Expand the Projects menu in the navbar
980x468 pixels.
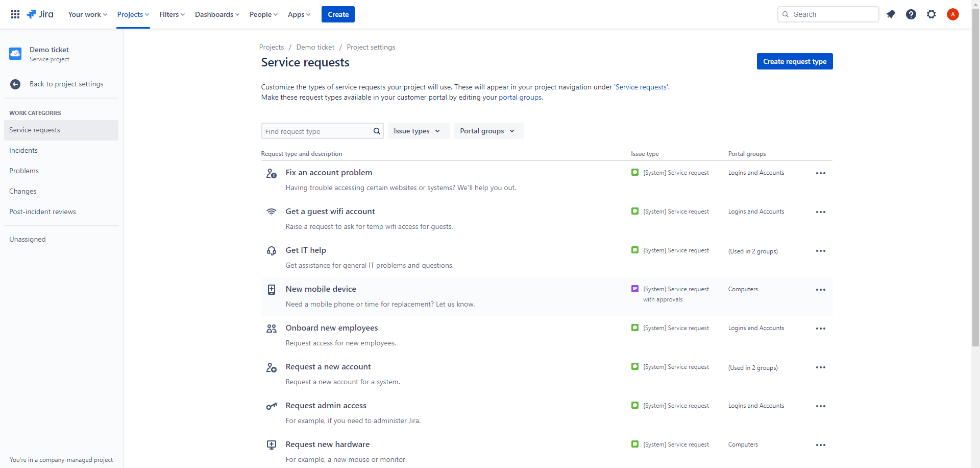pyautogui.click(x=133, y=14)
